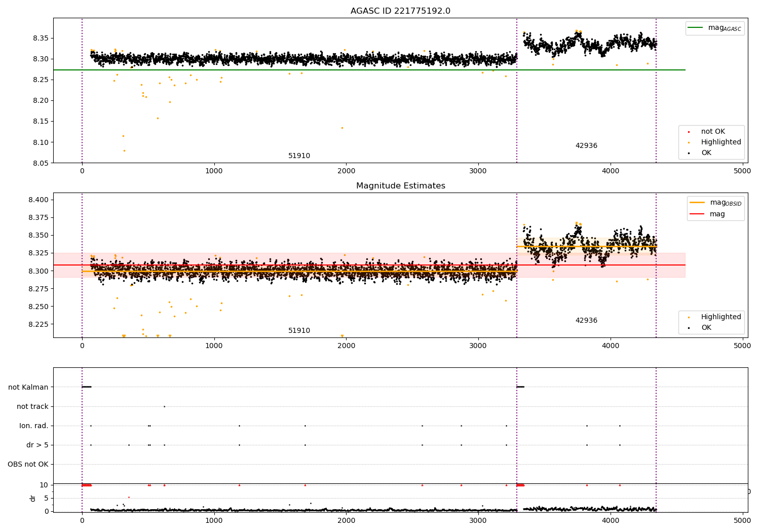Click the 'not track' axis label
The width and height of the screenshot is (760, 532).
click(32, 406)
